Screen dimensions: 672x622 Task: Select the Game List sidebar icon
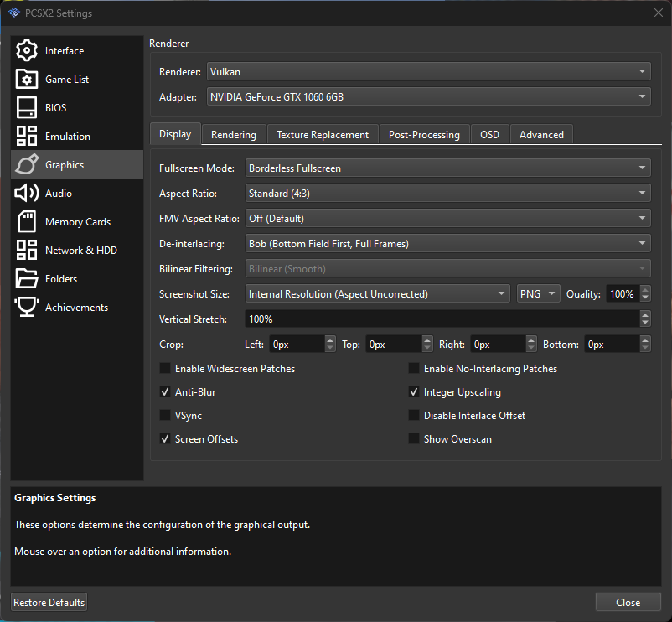tap(24, 79)
